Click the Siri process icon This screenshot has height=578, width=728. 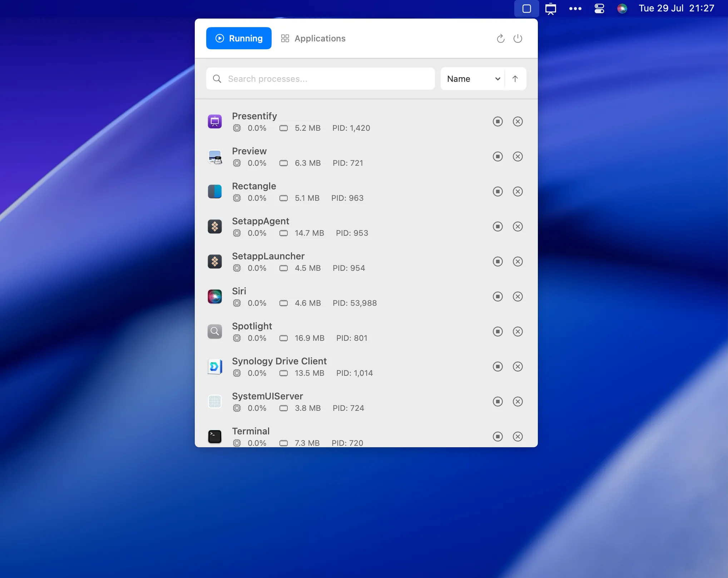coord(214,297)
